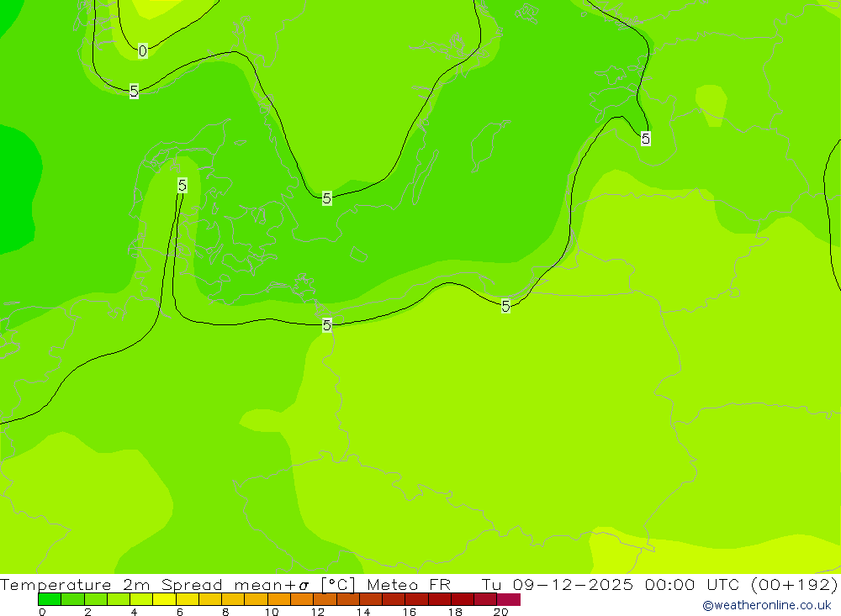Select the legend swatch for 4–5 °C
The image size is (841, 616).
141,599
